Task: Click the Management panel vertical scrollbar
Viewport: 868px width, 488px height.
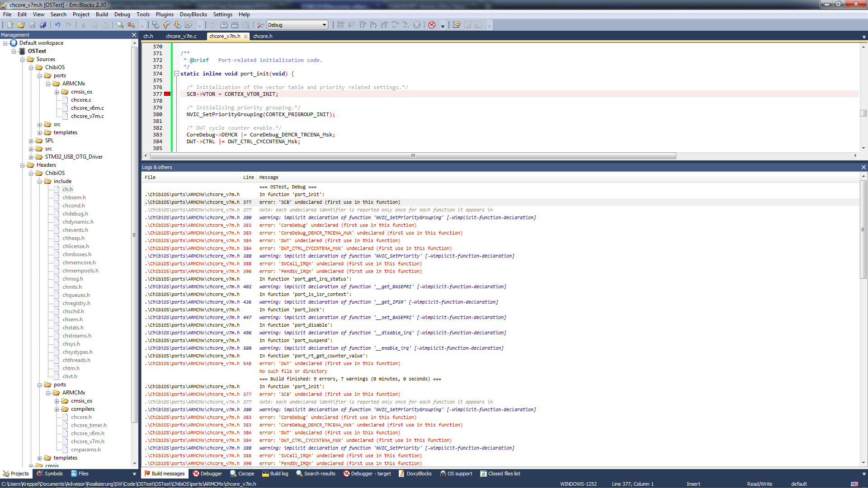Action: tap(134, 234)
